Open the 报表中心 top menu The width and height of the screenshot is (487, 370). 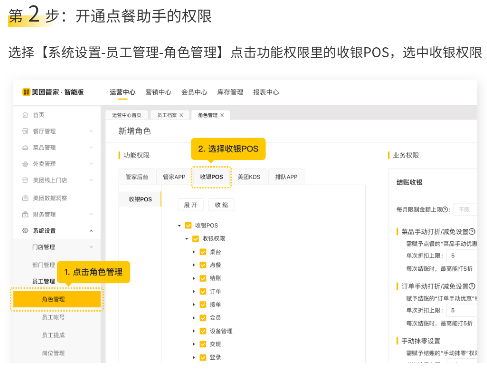coord(266,92)
